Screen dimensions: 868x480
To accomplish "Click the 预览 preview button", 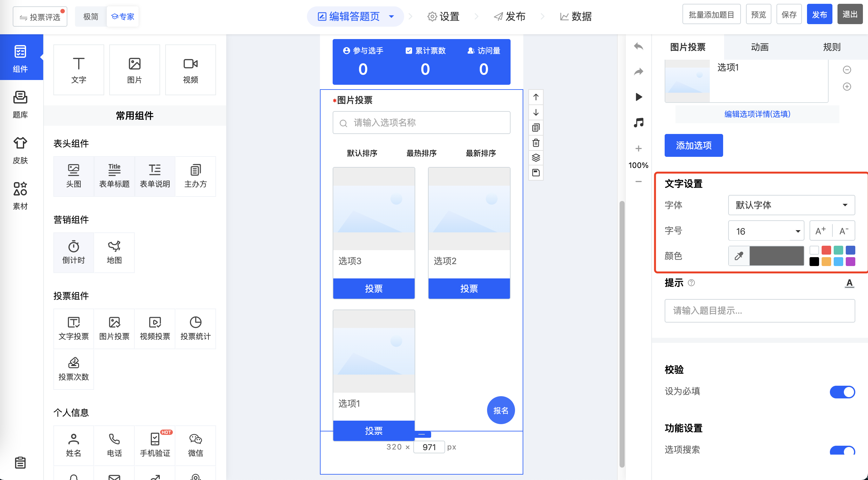I will tap(758, 15).
